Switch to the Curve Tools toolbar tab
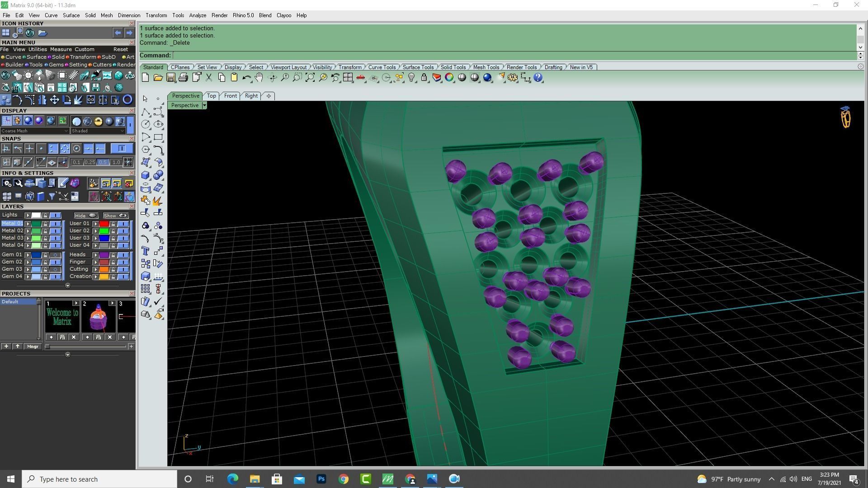 [382, 67]
